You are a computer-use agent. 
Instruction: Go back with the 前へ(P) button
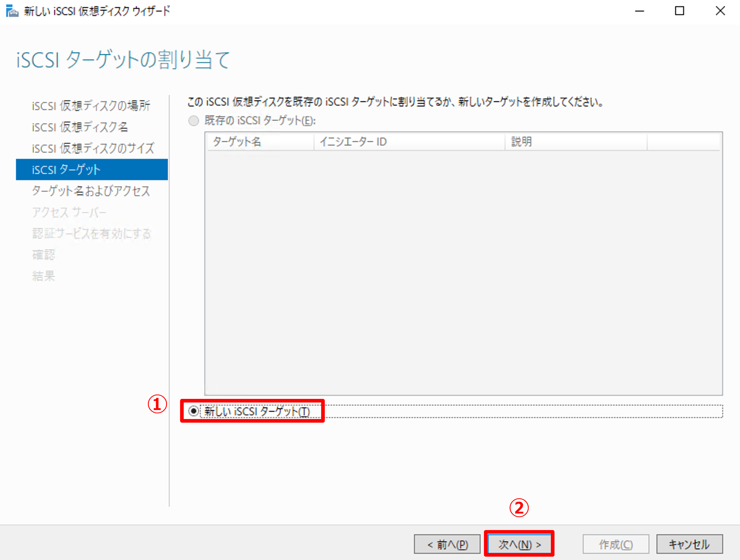click(x=447, y=544)
